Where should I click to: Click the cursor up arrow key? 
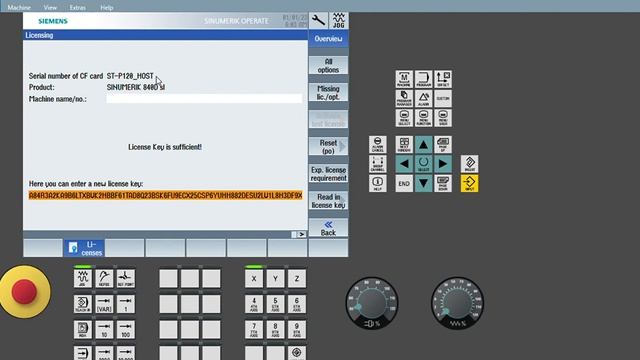(x=423, y=144)
